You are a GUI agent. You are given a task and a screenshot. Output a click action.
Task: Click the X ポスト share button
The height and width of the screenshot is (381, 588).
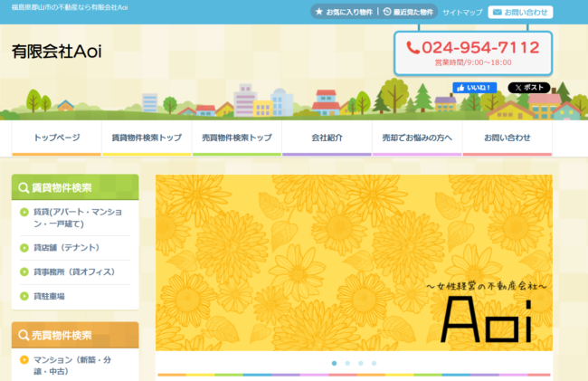[529, 88]
